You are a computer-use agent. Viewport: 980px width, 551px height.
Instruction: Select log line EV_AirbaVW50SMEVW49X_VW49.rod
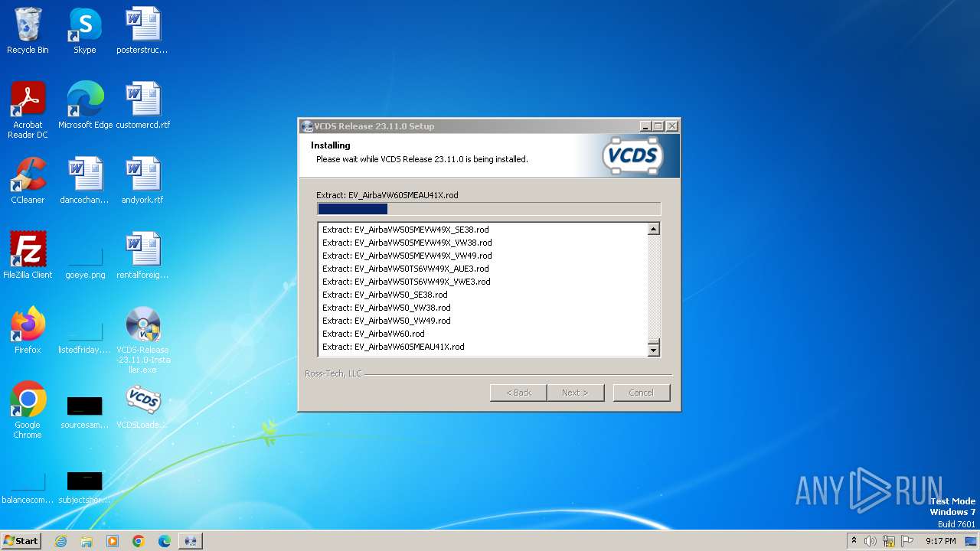pyautogui.click(x=407, y=256)
